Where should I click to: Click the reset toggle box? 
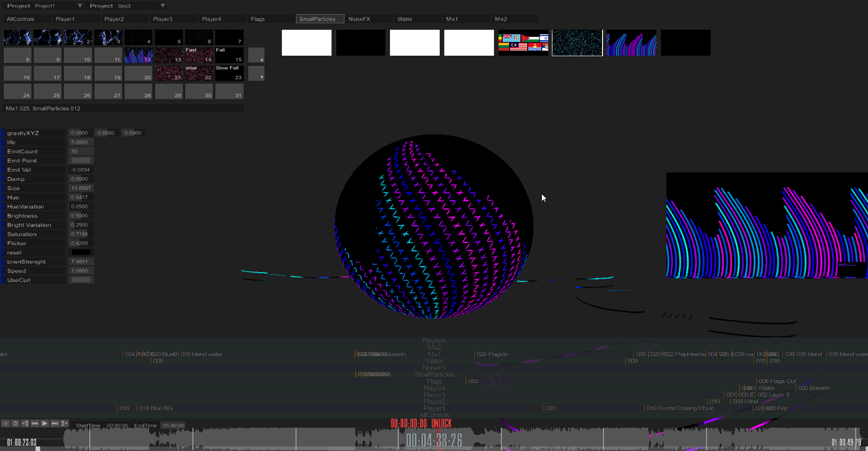81,252
